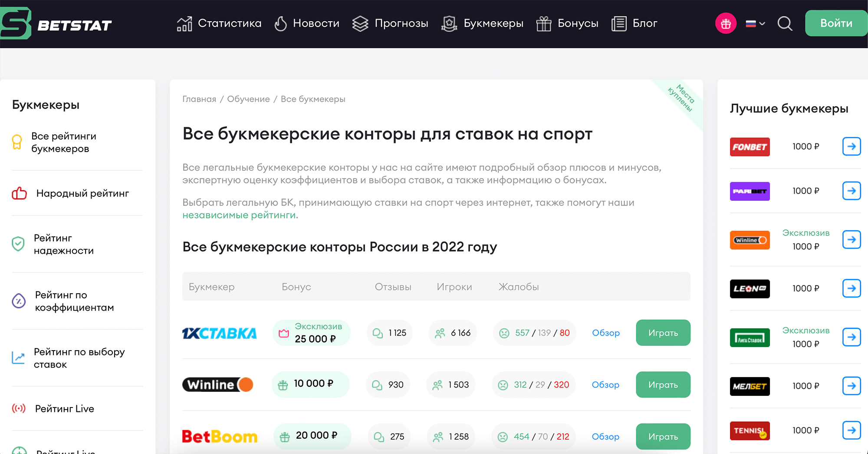Click the 6 166 players badge
The image size is (868, 454).
(453, 333)
